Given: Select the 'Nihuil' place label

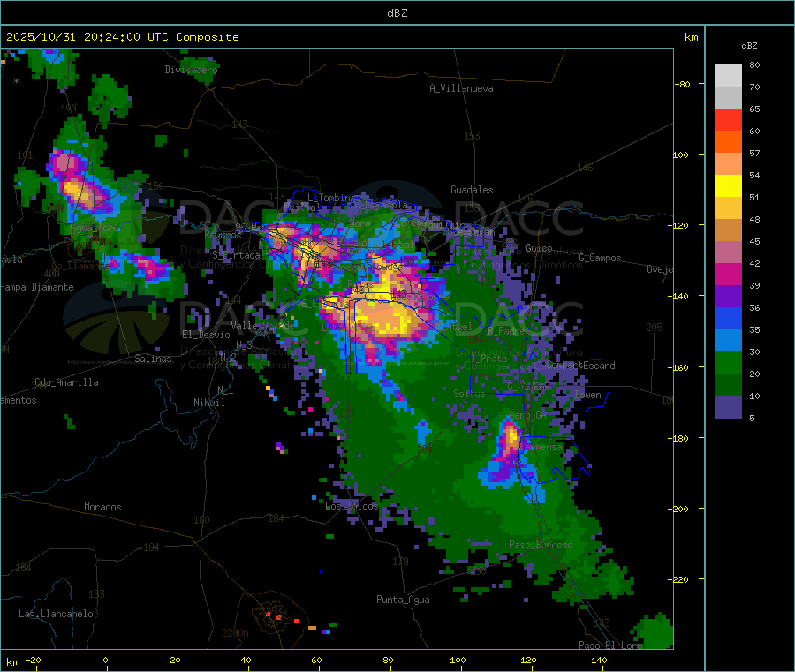Looking at the screenshot, I should (x=208, y=403).
